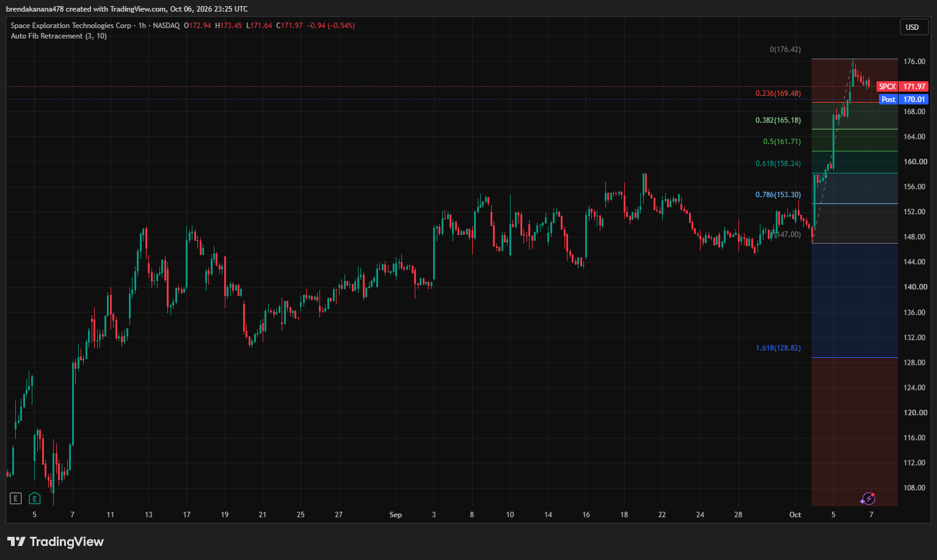
Task: Click 160.00 on the price axis
Action: [914, 162]
